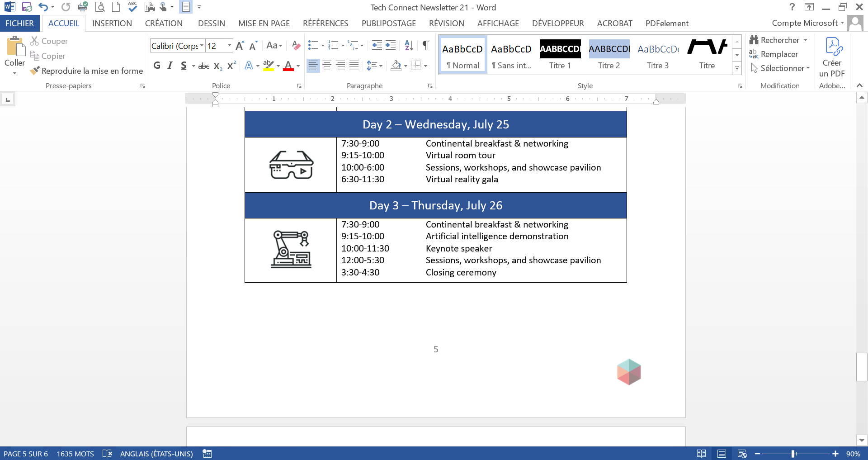Toggle strikethrough abc formatting
Image resolution: width=868 pixels, height=460 pixels.
203,66
